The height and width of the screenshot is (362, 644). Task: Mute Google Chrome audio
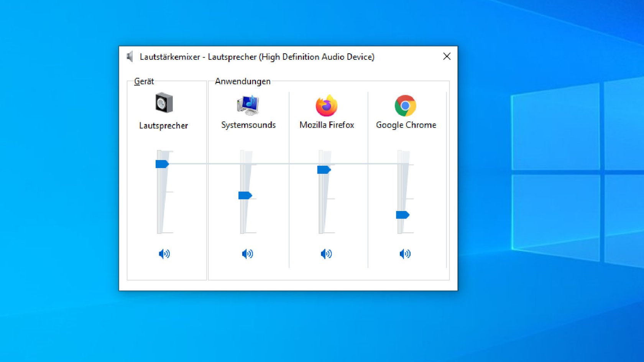(405, 254)
